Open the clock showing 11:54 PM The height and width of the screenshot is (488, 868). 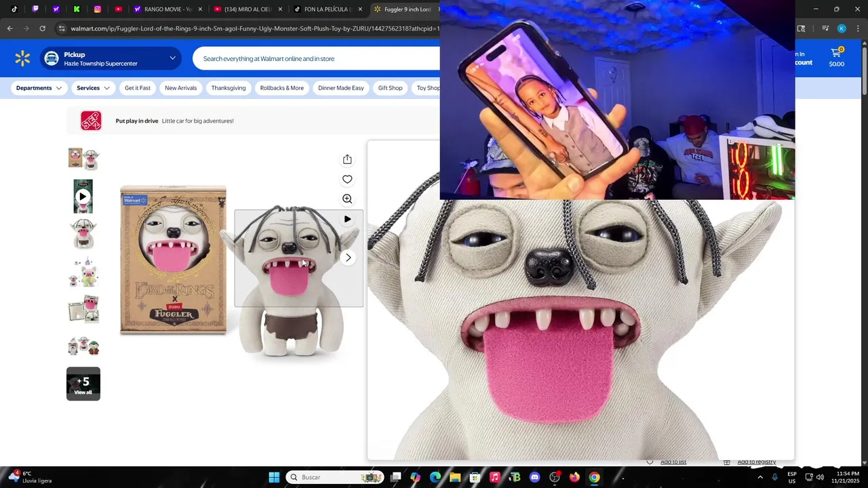(x=848, y=477)
